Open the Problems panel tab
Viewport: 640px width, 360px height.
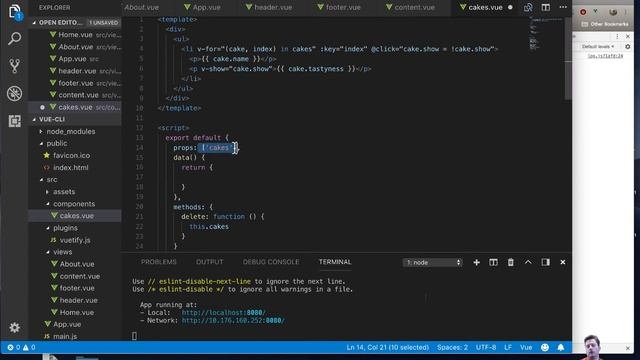click(159, 262)
